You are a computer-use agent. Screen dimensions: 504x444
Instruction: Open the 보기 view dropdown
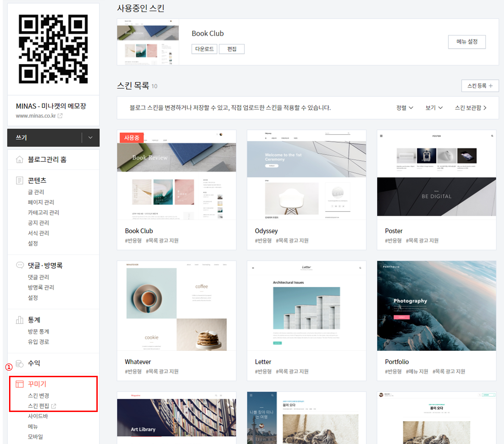pos(434,108)
